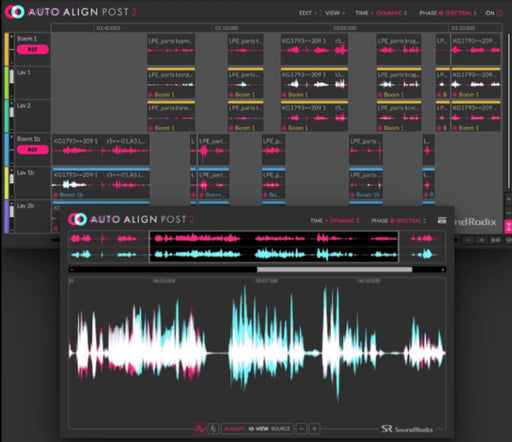Click the horizontal zoom plus in track view
Image resolution: width=512 pixels, height=442 pixels.
tap(482, 240)
